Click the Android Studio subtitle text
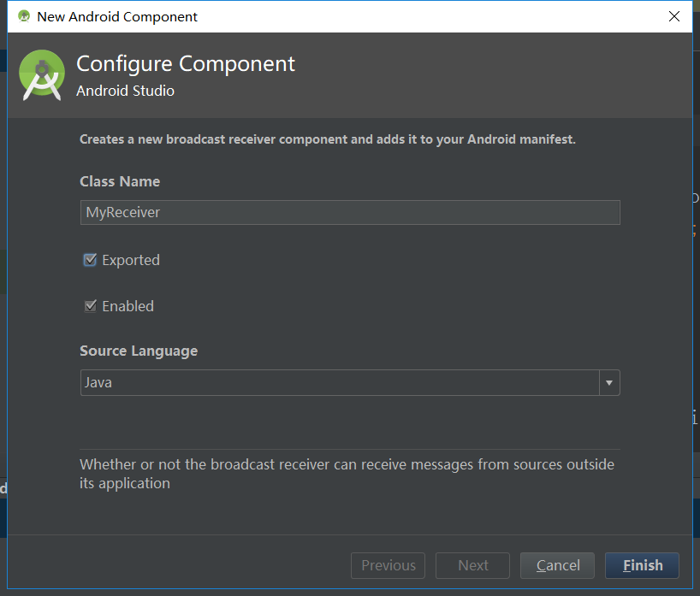Viewport: 700px width, 596px height. (x=125, y=91)
